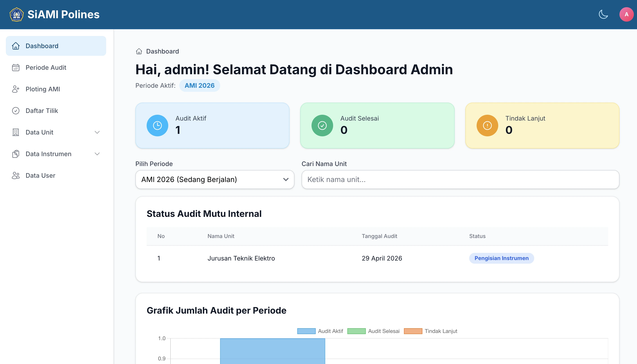Click the Cari Nama Unit label

(x=324, y=164)
